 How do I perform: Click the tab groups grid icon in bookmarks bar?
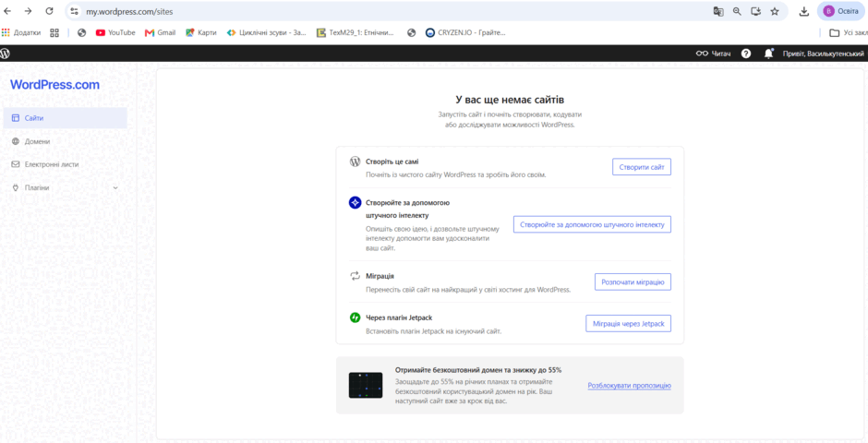(54, 32)
